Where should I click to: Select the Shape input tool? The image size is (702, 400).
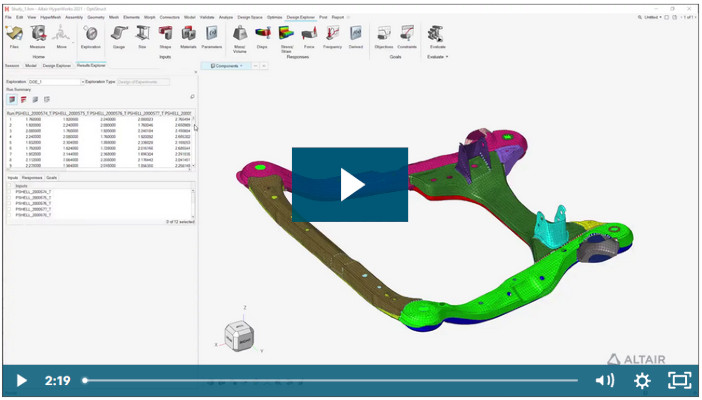165,37
